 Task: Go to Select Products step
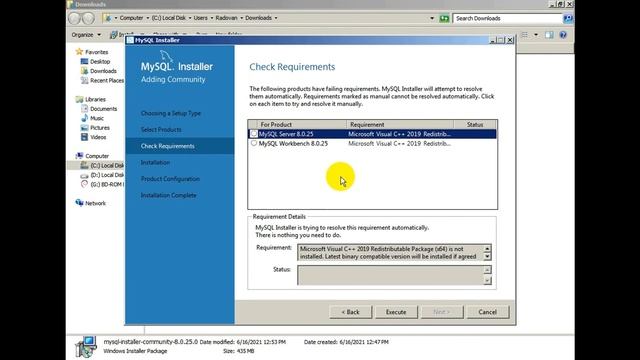pos(161,129)
